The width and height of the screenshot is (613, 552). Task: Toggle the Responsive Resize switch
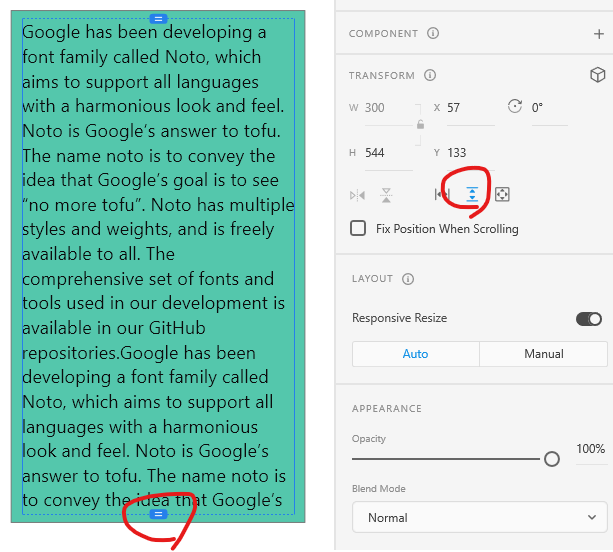589,319
